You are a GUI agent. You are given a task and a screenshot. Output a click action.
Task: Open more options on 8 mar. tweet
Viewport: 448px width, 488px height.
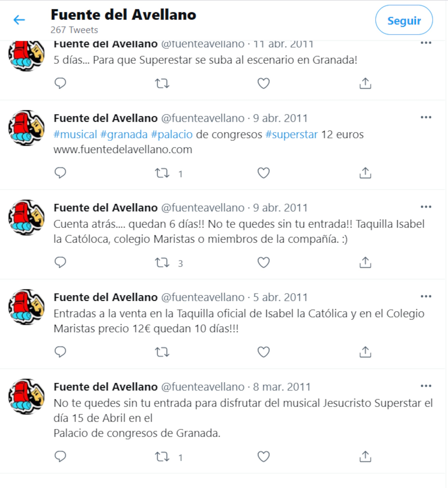426,386
